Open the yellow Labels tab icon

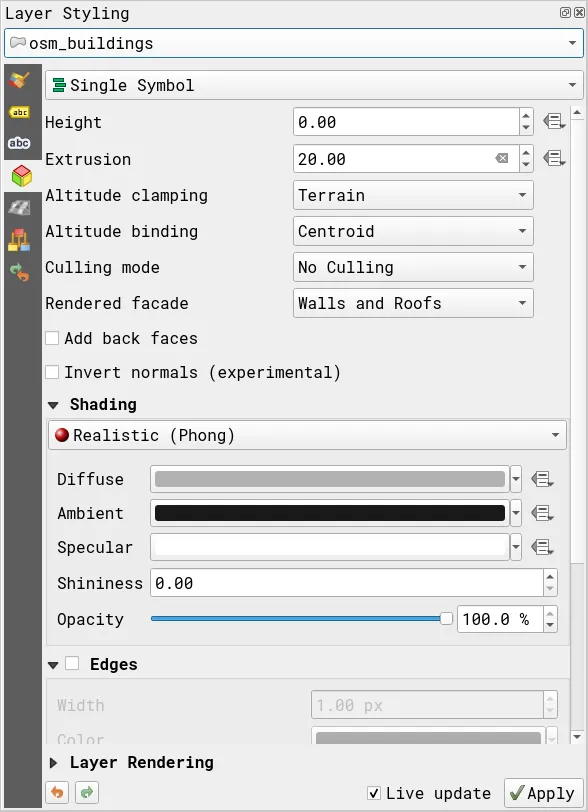coord(20,112)
